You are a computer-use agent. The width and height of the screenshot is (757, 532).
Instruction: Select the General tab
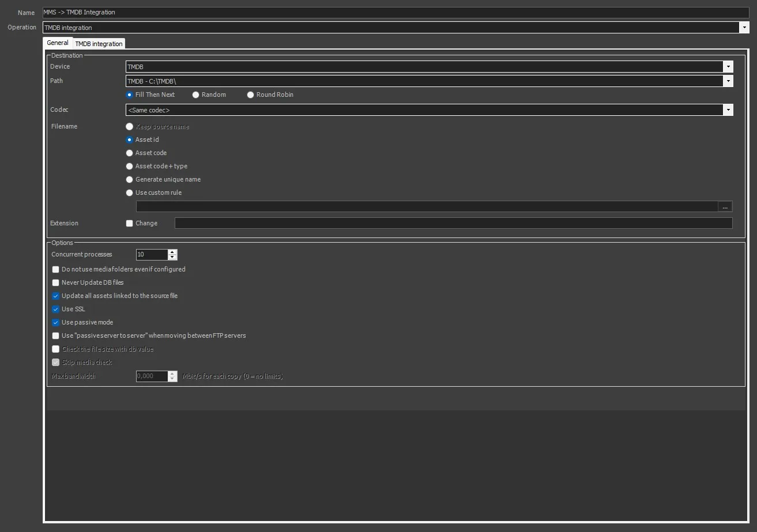point(58,43)
